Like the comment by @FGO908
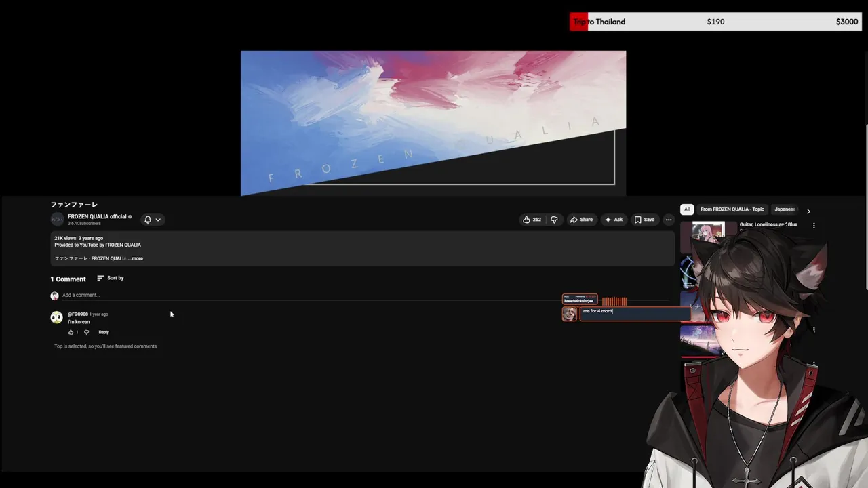868x488 pixels. tap(71, 332)
